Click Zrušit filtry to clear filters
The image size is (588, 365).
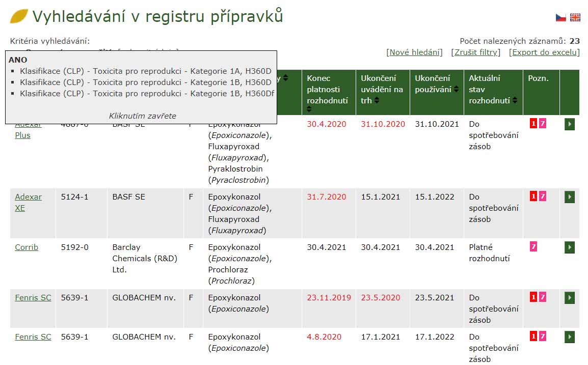pos(475,52)
